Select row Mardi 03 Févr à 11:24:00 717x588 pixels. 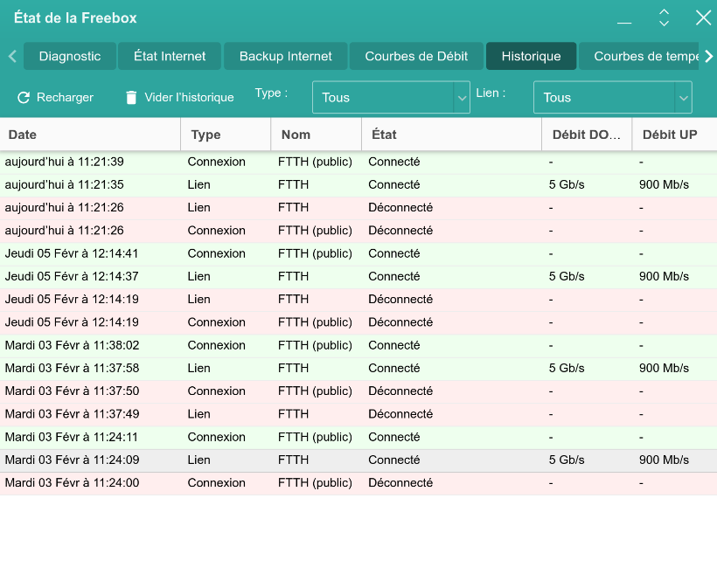point(358,483)
